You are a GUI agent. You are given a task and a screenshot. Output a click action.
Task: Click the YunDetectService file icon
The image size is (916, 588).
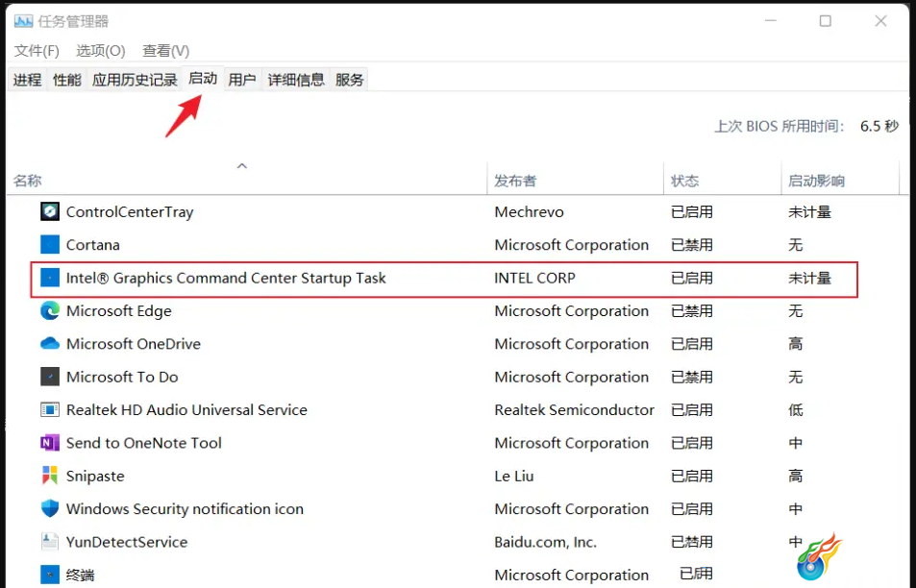pyautogui.click(x=50, y=542)
